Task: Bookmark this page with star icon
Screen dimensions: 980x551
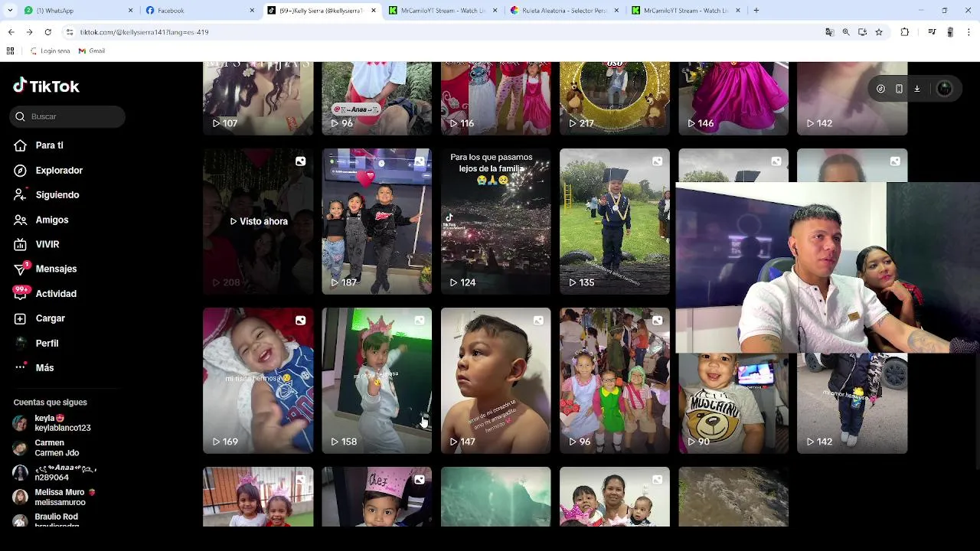Action: (x=879, y=32)
